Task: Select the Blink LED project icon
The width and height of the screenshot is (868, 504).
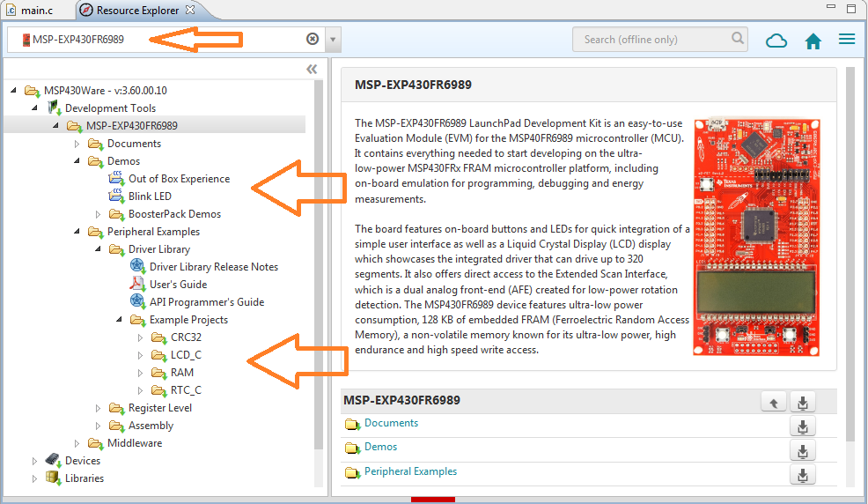Action: pos(116,196)
